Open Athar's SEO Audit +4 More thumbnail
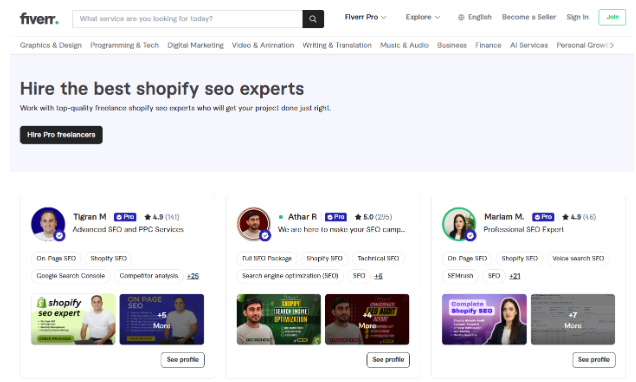Image resolution: width=636 pixels, height=382 pixels. click(x=367, y=320)
